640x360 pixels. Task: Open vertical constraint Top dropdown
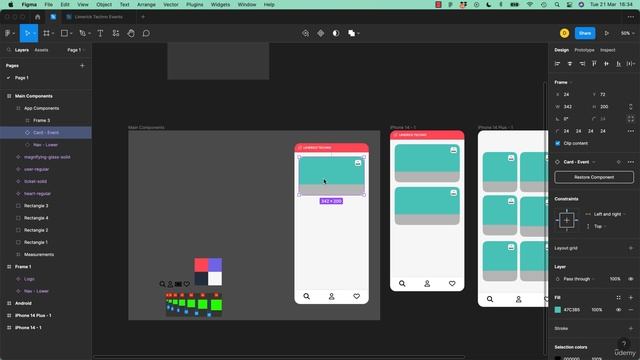pyautogui.click(x=600, y=226)
